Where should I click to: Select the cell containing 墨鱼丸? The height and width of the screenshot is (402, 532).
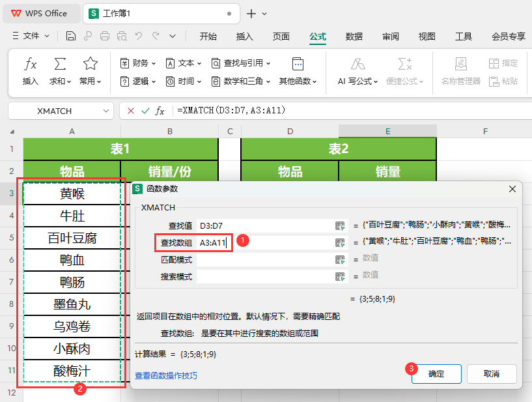pos(72,304)
